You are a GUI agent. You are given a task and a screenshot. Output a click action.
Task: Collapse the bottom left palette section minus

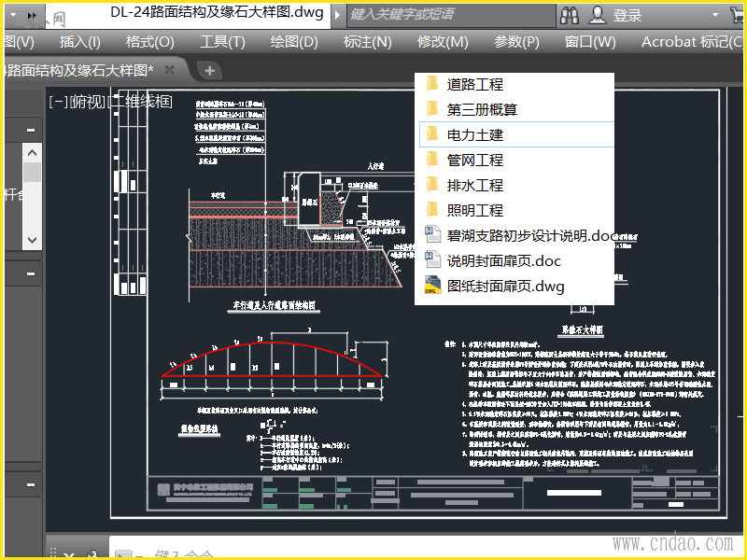(x=31, y=485)
